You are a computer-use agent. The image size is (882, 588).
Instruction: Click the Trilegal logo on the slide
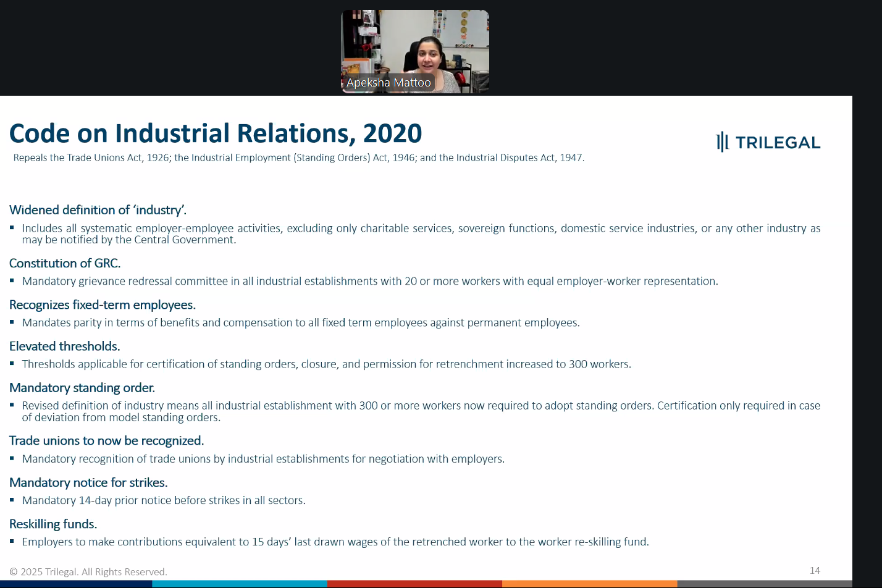coord(768,142)
